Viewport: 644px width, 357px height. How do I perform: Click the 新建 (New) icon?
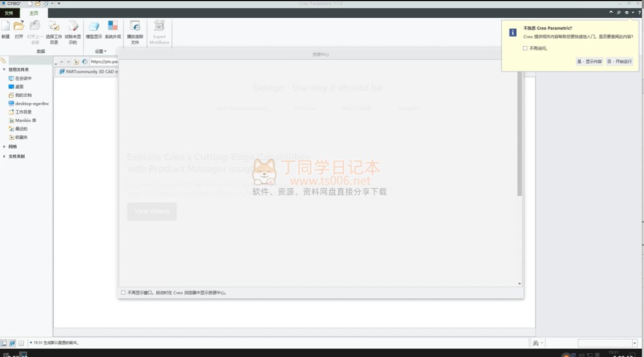[5, 26]
